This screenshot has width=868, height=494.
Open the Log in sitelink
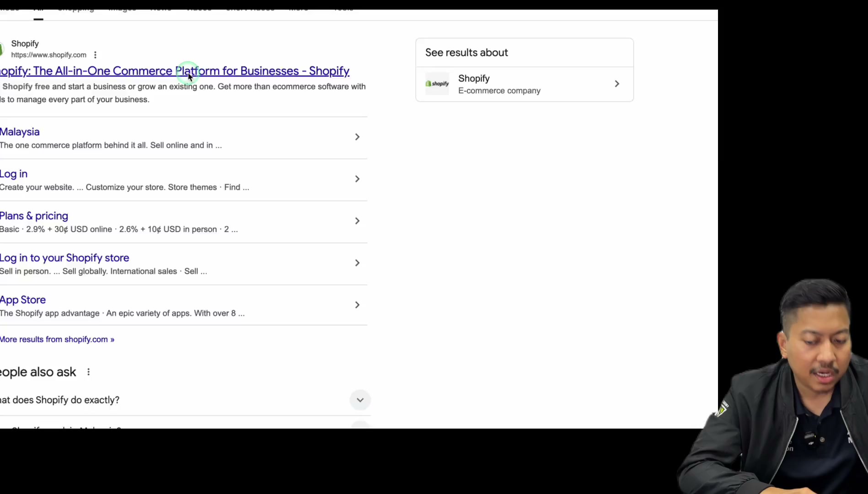click(14, 174)
